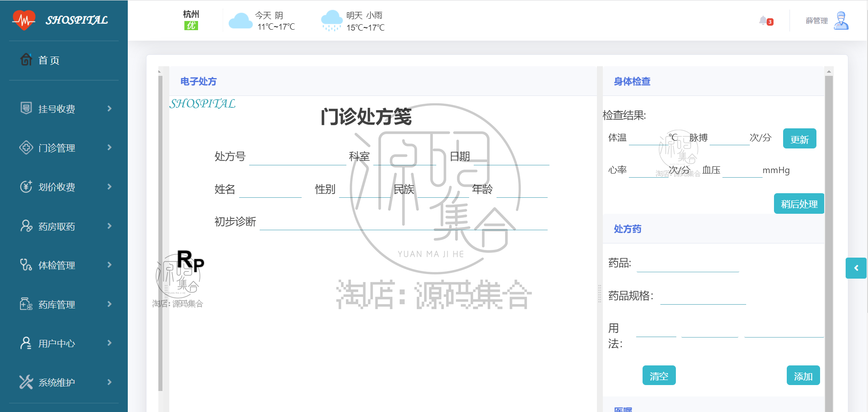This screenshot has width=868, height=412.
Task: Expand the 体检管理 menu chevron
Action: (110, 264)
